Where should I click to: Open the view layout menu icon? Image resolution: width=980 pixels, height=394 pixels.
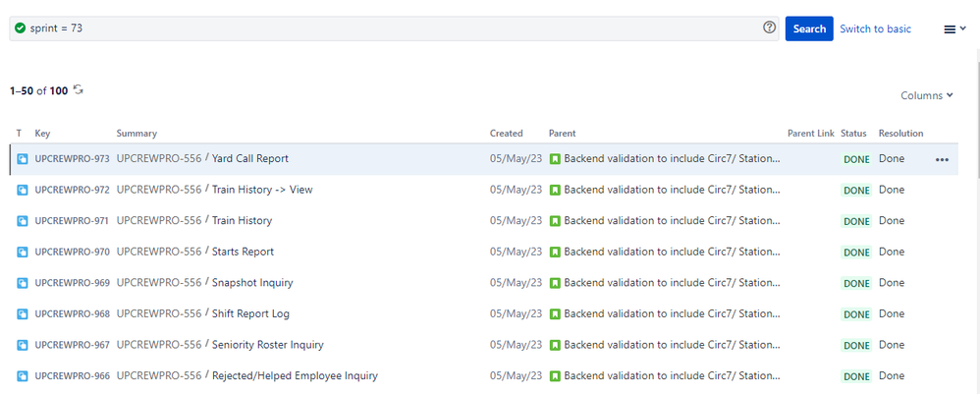point(955,28)
